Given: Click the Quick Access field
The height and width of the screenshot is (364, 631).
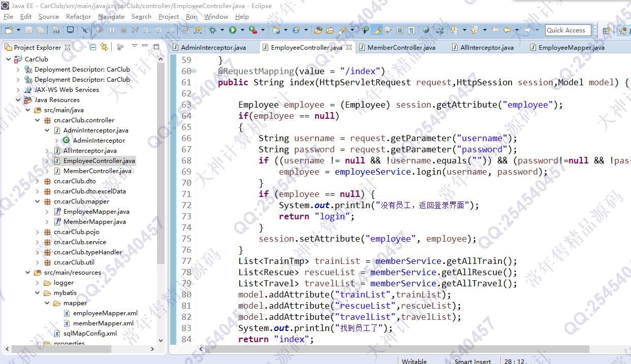Looking at the screenshot, I should (568, 30).
